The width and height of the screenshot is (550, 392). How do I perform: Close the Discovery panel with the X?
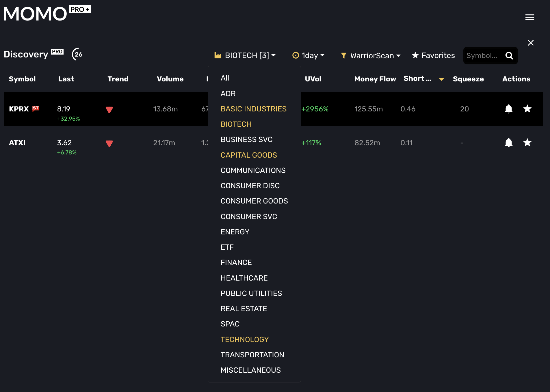click(531, 42)
